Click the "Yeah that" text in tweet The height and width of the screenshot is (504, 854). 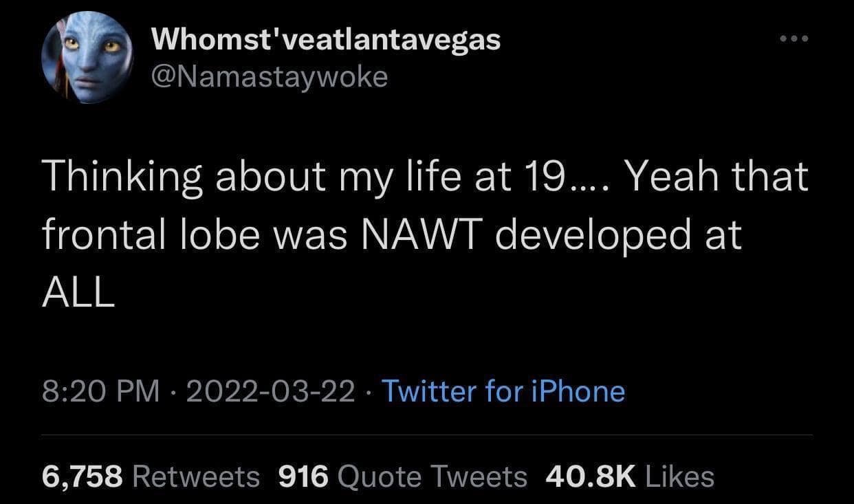tap(718, 177)
